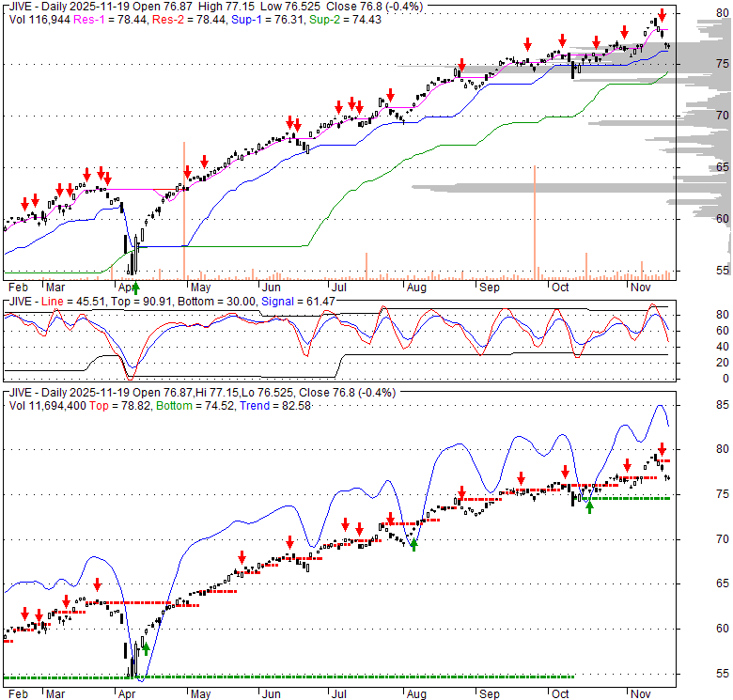The width and height of the screenshot is (733, 700).
Task: Click the green buy arrow in April on the top price chart
Action: click(x=135, y=287)
